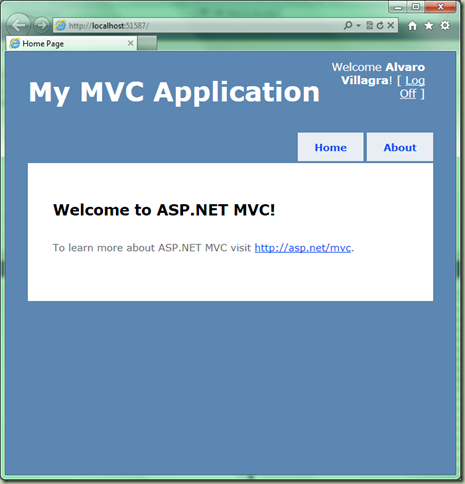
Task: Stop loading with the address bar X
Action: (x=391, y=25)
